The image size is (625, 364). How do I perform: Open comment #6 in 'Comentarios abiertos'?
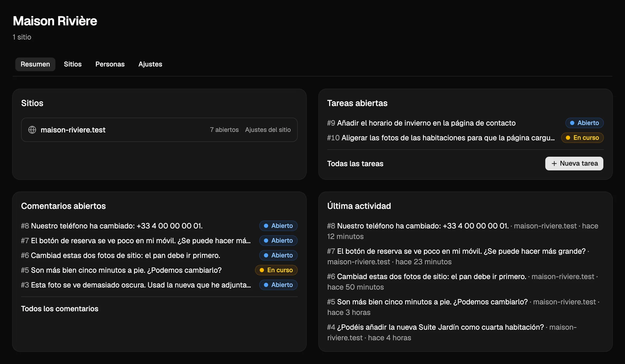point(121,255)
